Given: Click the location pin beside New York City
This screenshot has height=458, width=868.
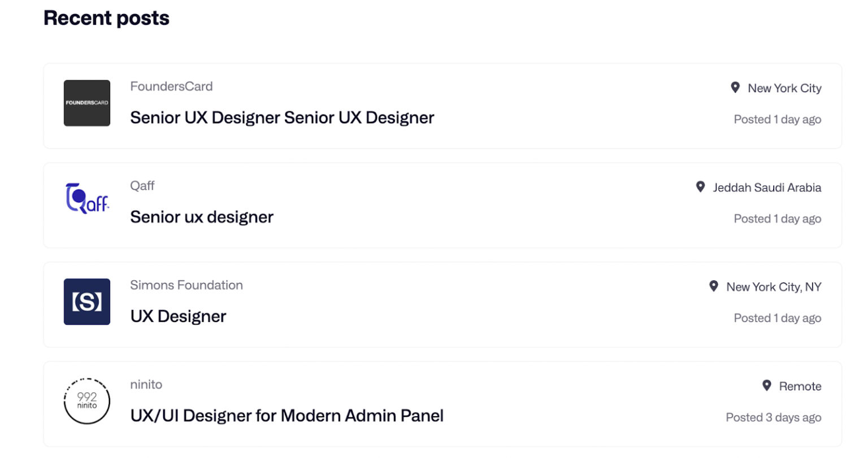Looking at the screenshot, I should pyautogui.click(x=735, y=87).
